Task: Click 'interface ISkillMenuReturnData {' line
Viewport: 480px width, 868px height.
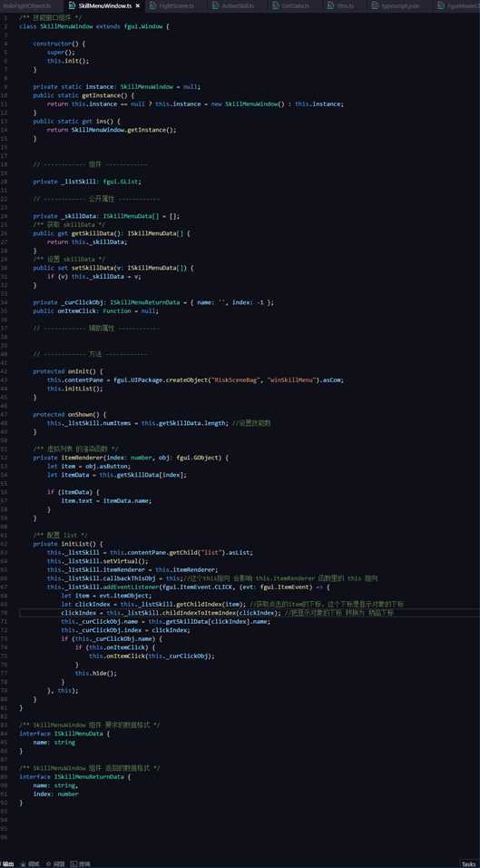Action: [75, 776]
